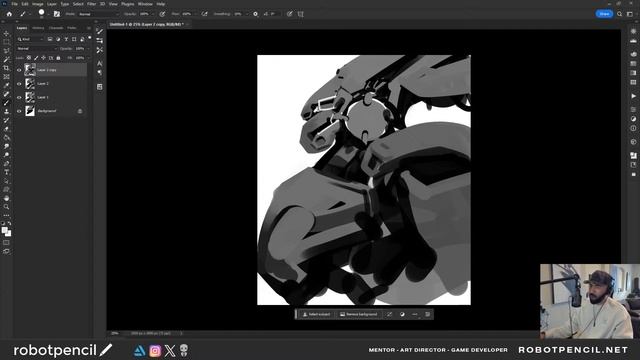Toggle Quick Mask mode
Screen dimensions: 640x360
point(6,243)
